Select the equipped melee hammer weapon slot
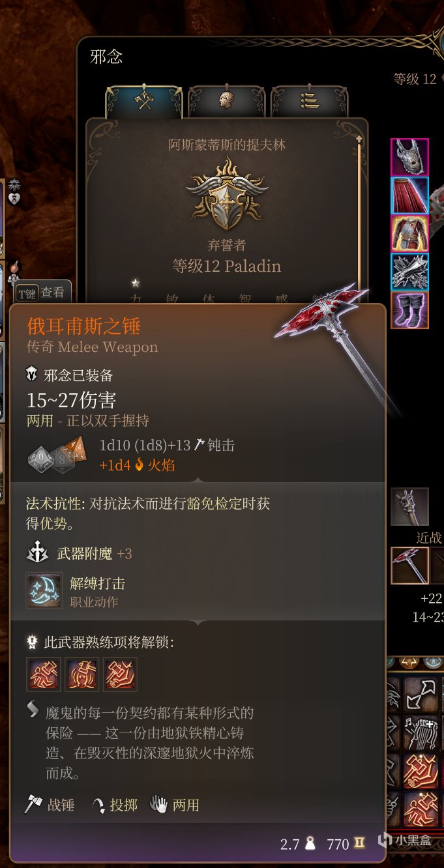The image size is (444, 868). pos(409,565)
